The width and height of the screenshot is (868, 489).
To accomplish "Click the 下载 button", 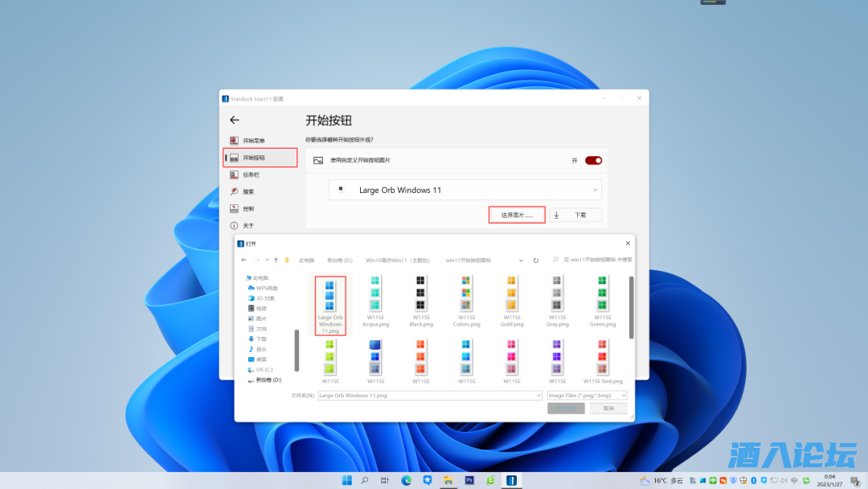I will click(575, 215).
